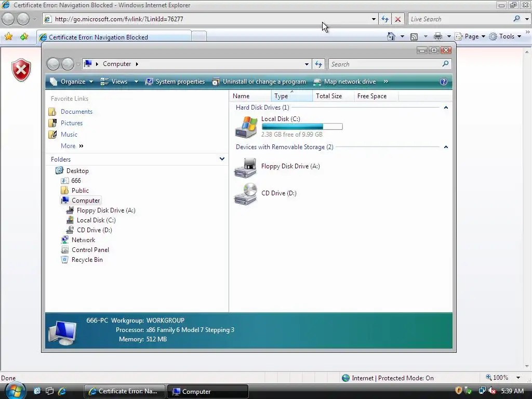Sort by the Name column header
The width and height of the screenshot is (532, 399).
250,96
